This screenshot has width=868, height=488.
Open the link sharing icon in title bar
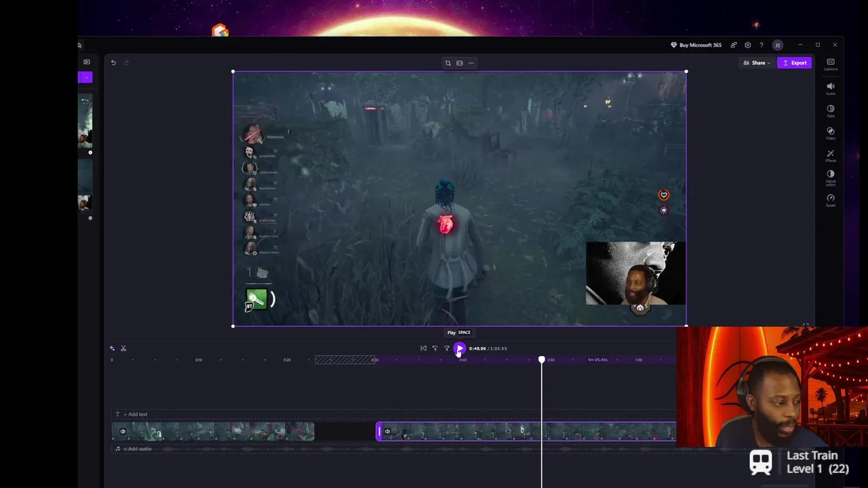point(734,45)
